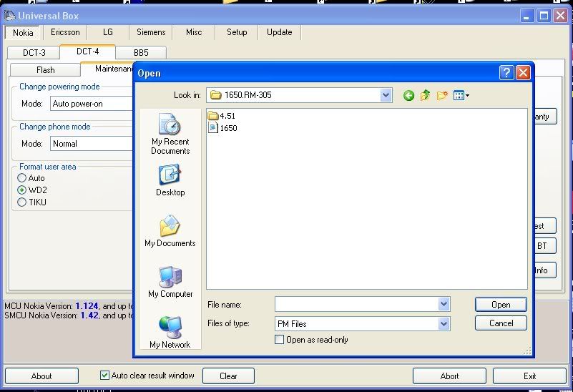Click the Open dialog resize grip
This screenshot has width=573, height=392.
click(x=527, y=351)
